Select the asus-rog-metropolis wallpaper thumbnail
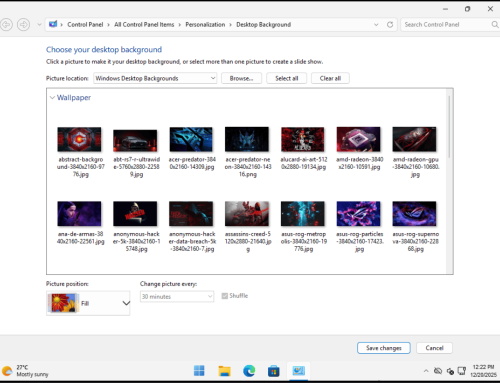Viewport: 500px width, 383px height. (303, 214)
